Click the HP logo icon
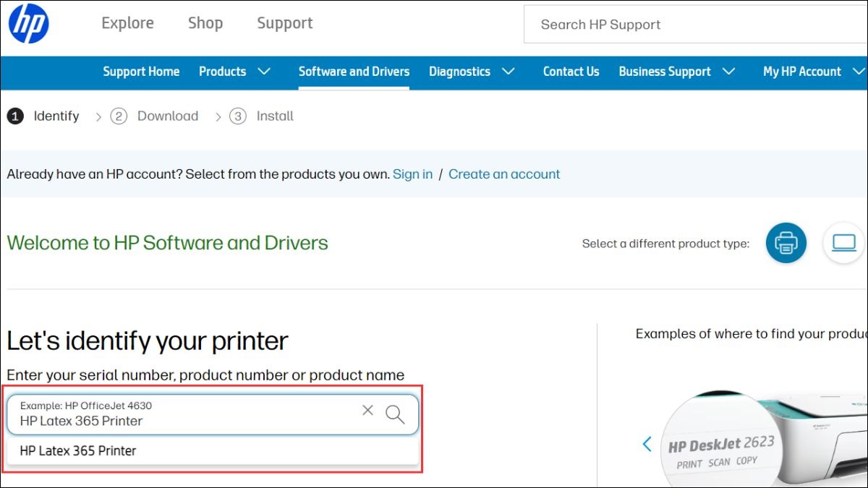This screenshot has height=488, width=868. (x=28, y=22)
